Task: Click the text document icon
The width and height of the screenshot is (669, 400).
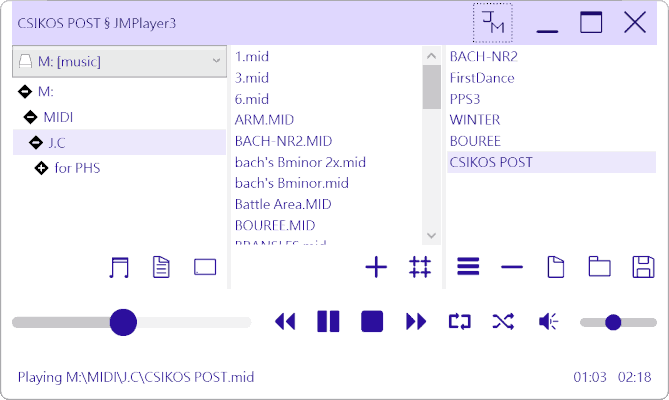Action: (161, 267)
